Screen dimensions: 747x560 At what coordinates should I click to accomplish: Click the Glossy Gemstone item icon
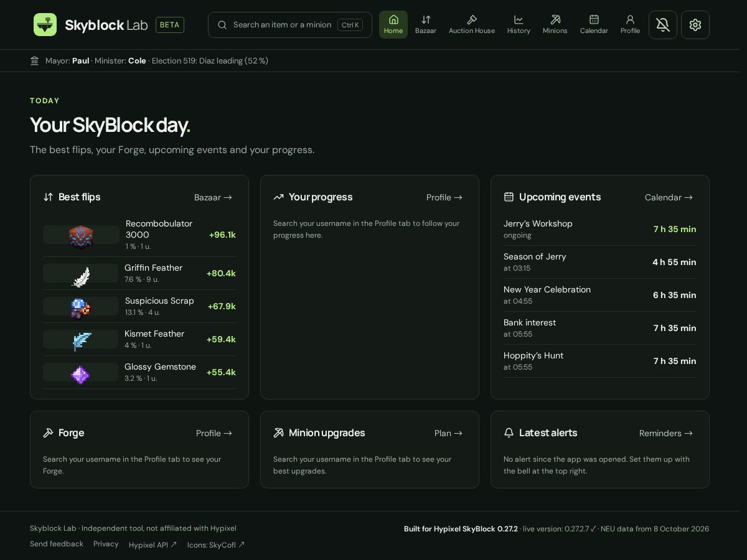tap(80, 375)
